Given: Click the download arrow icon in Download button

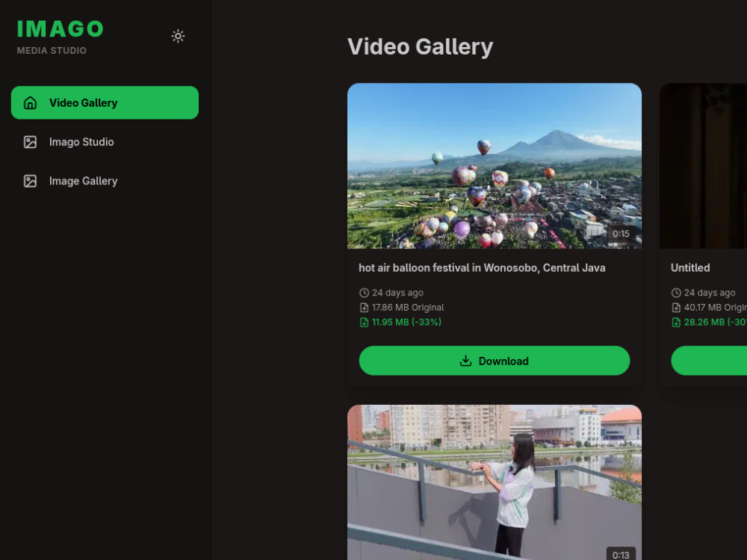Looking at the screenshot, I should pos(465,361).
